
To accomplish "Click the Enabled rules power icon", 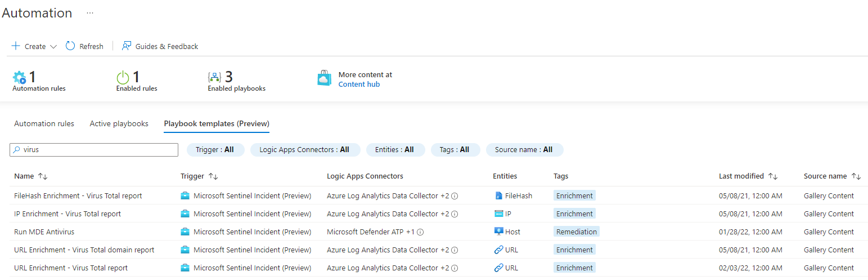I will coord(123,77).
